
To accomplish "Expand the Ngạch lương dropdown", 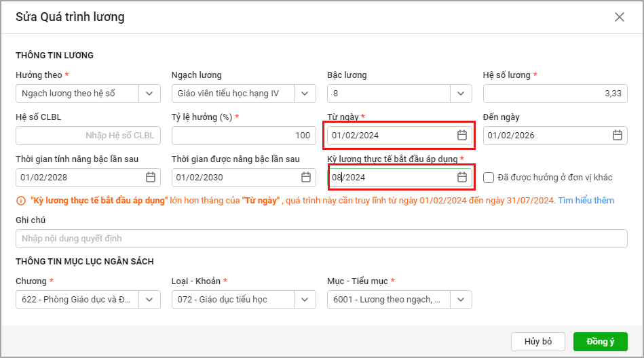I will [305, 94].
